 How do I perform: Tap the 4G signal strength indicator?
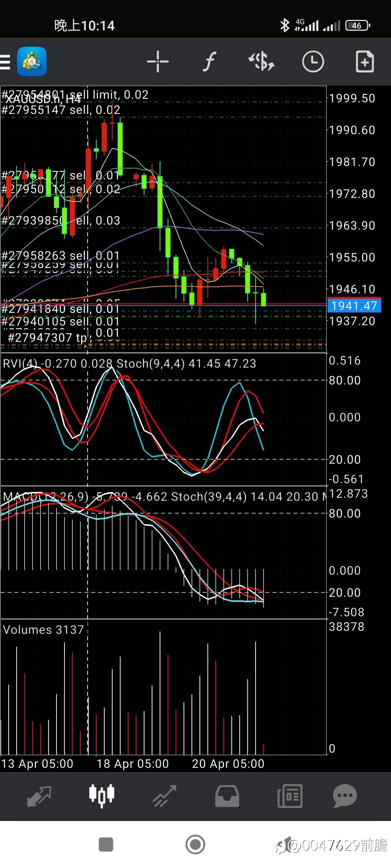tap(307, 25)
